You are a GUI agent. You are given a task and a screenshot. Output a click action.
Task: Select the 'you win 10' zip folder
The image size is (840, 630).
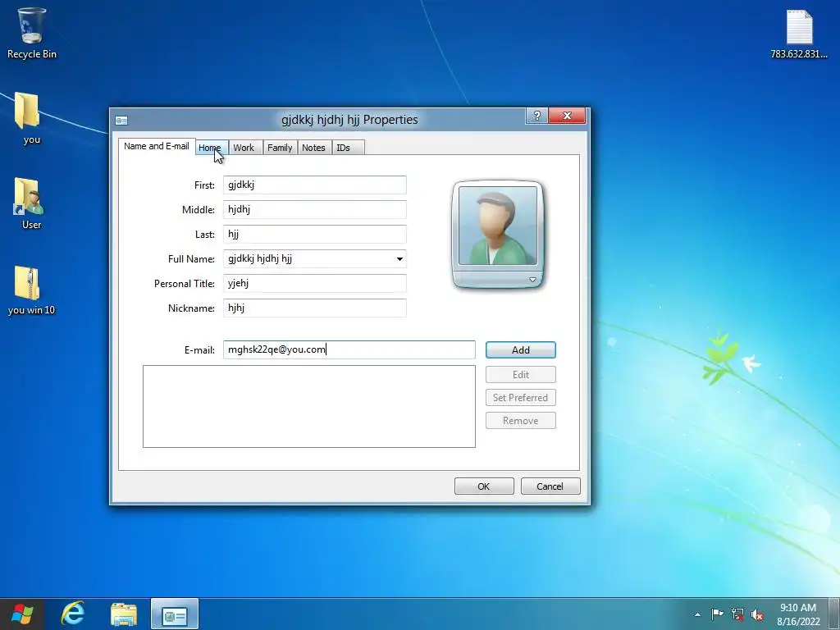pos(31,290)
